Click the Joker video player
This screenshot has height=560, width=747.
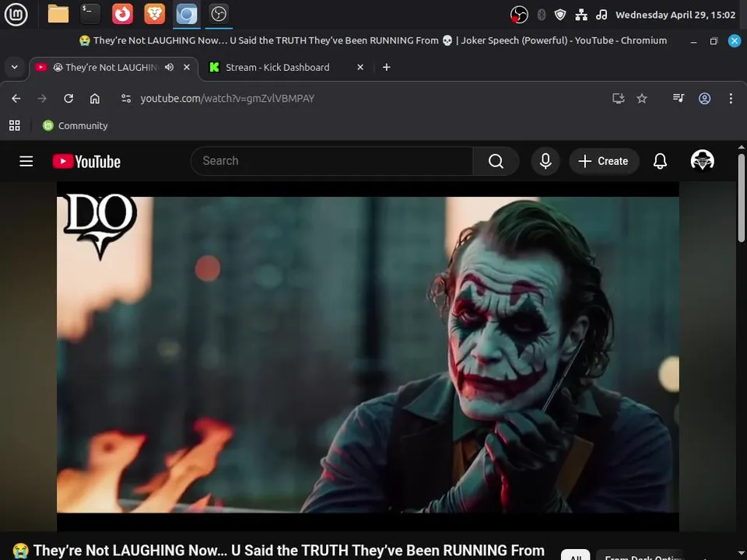point(368,356)
